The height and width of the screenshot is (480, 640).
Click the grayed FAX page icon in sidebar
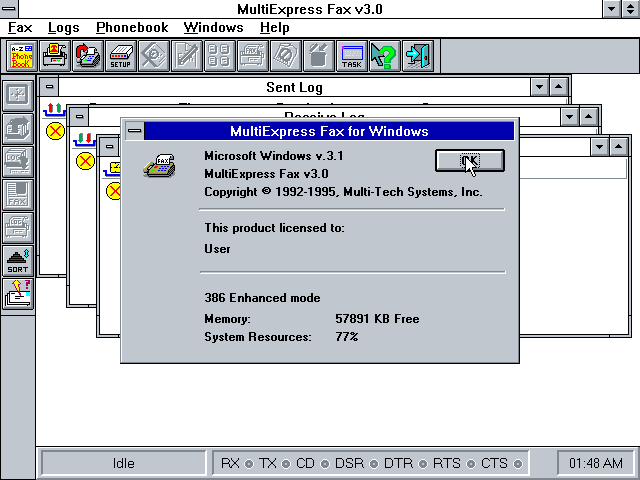[18, 195]
